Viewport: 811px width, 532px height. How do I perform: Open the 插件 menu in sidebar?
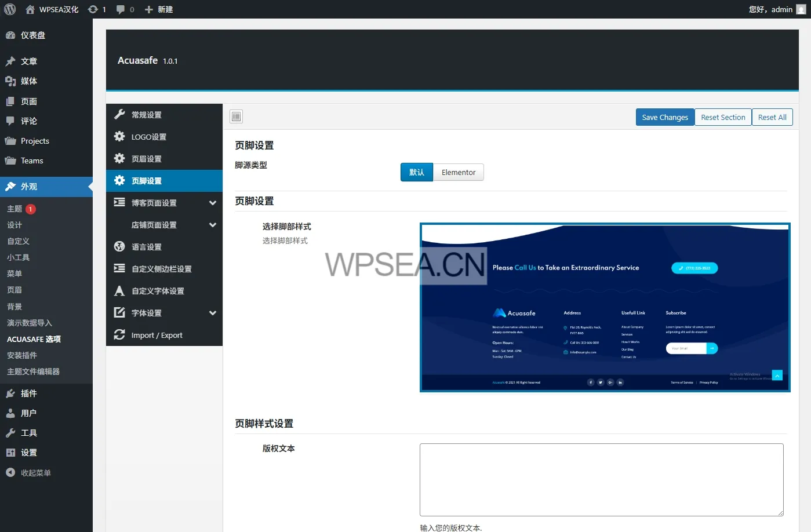[x=28, y=393]
